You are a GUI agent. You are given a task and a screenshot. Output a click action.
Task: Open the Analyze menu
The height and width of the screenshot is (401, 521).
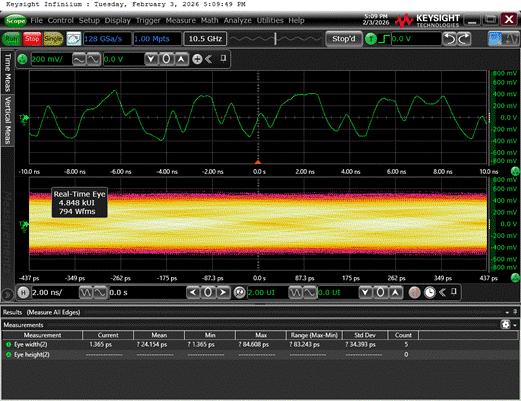click(237, 20)
